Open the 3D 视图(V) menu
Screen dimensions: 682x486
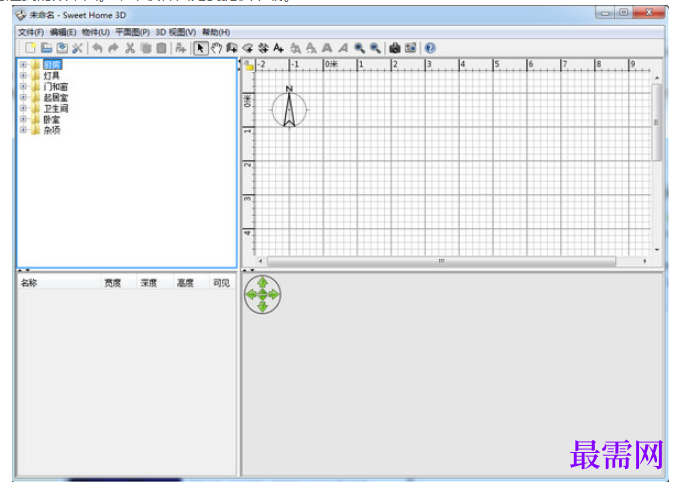pyautogui.click(x=176, y=32)
